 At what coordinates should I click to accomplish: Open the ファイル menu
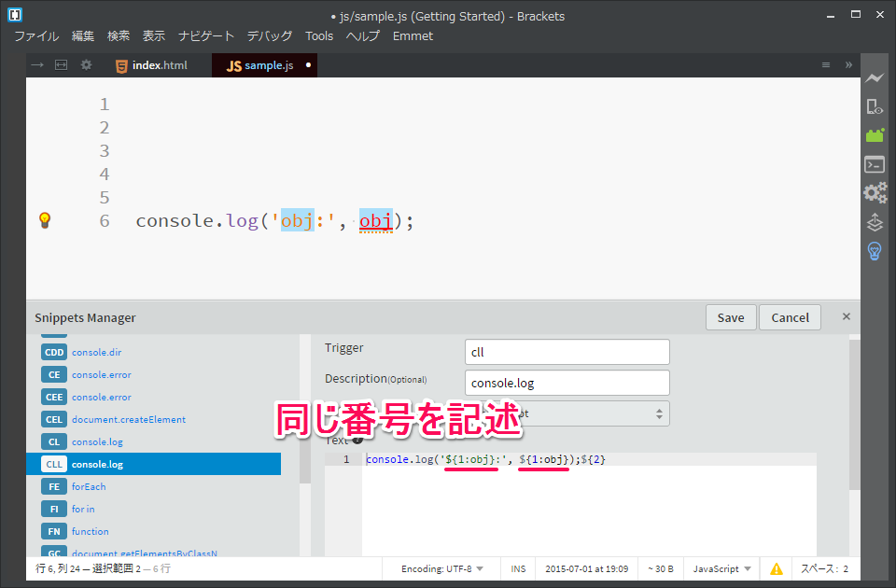36,36
